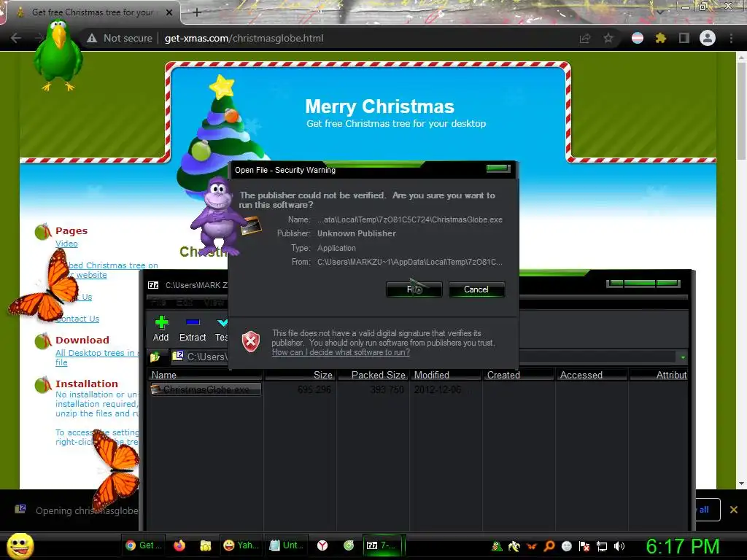Click the Chrome back arrow
747x560 pixels.
coord(16,38)
